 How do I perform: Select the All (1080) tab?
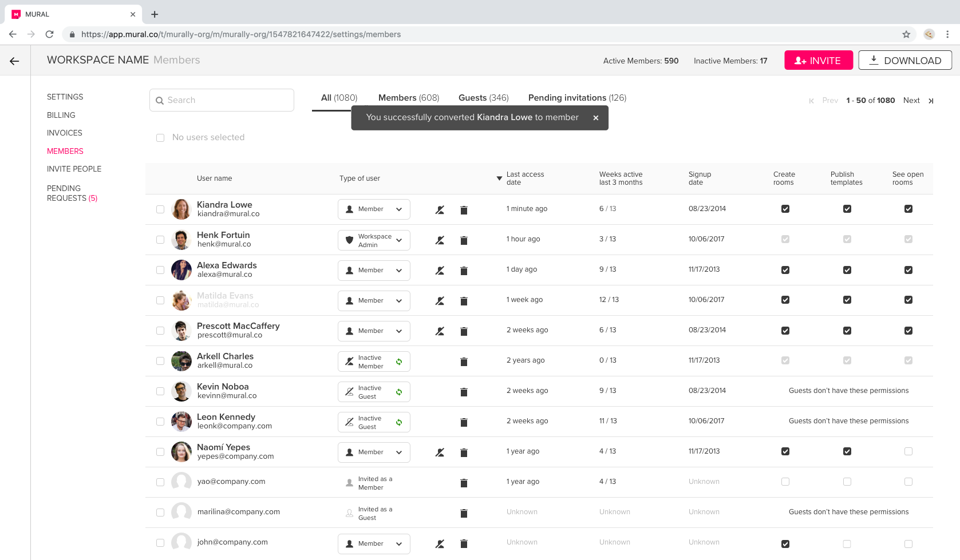[339, 98]
